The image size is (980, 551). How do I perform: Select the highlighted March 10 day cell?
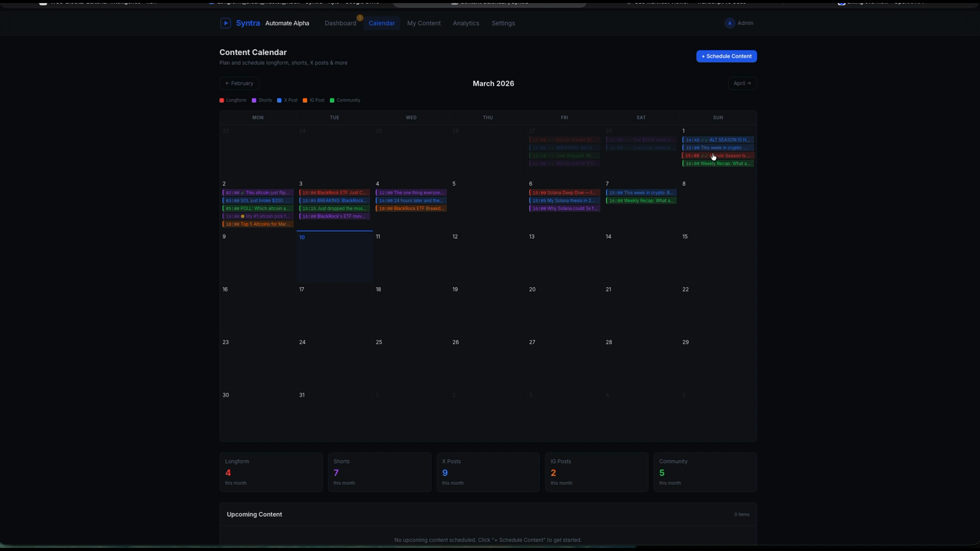[x=334, y=257]
